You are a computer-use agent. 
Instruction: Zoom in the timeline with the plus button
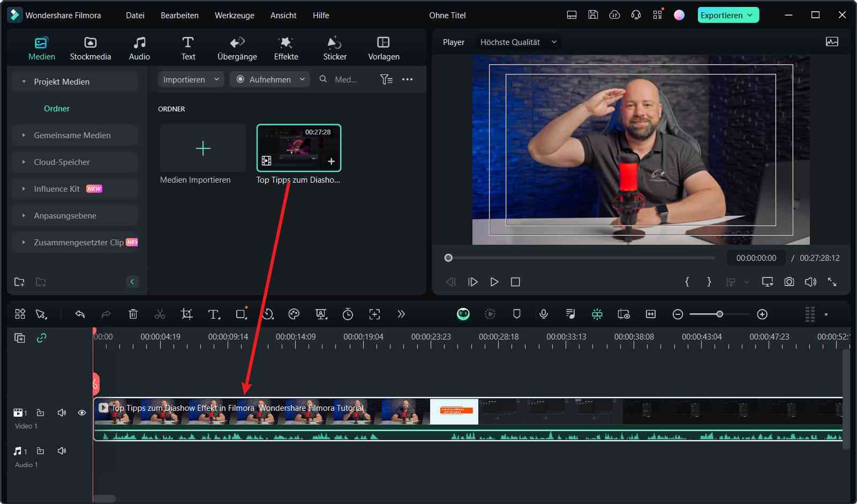tap(762, 314)
